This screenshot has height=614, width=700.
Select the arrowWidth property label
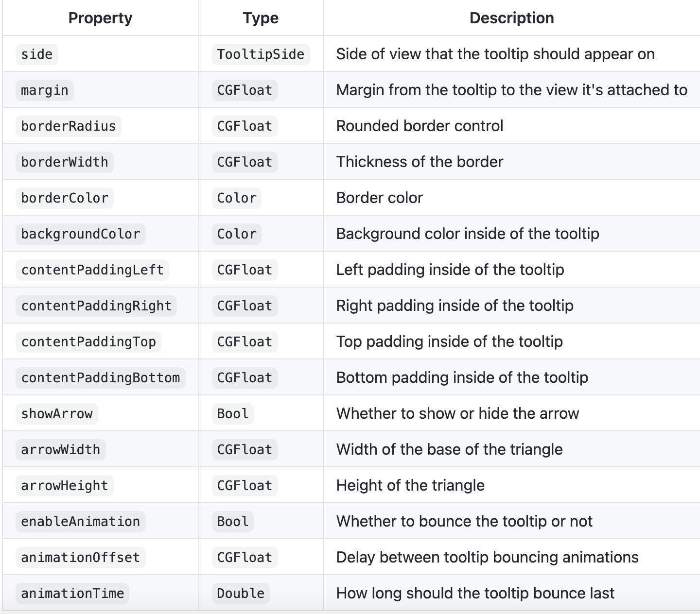point(61,449)
